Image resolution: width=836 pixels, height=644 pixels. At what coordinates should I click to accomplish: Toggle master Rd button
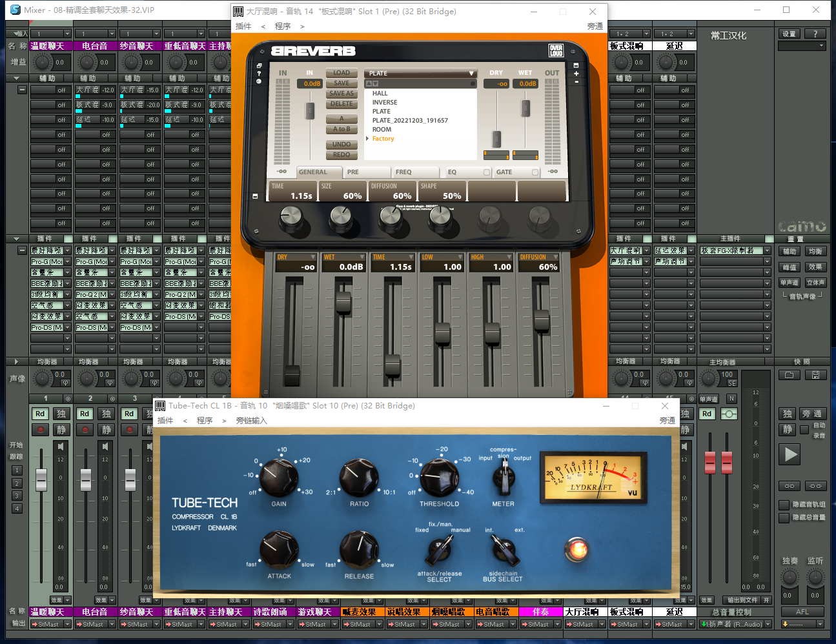point(708,414)
